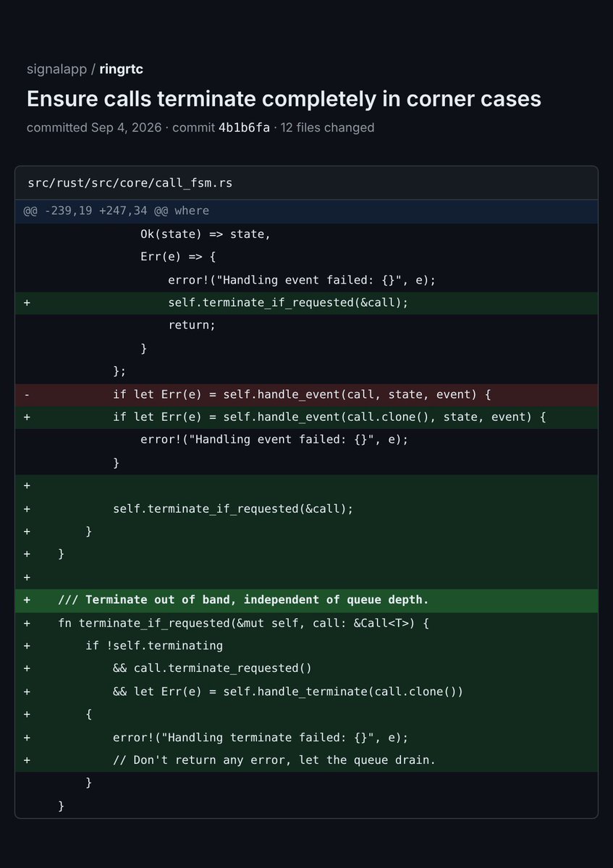The image size is (613, 868).
Task: Open commit hash 4b1b6fa
Action: pyautogui.click(x=244, y=128)
